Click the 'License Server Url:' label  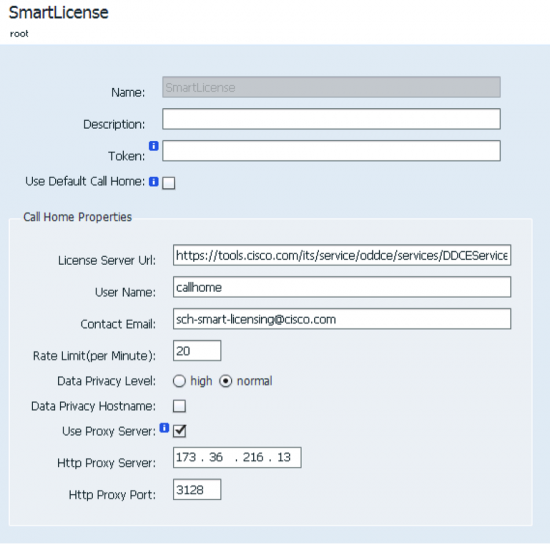(x=107, y=260)
